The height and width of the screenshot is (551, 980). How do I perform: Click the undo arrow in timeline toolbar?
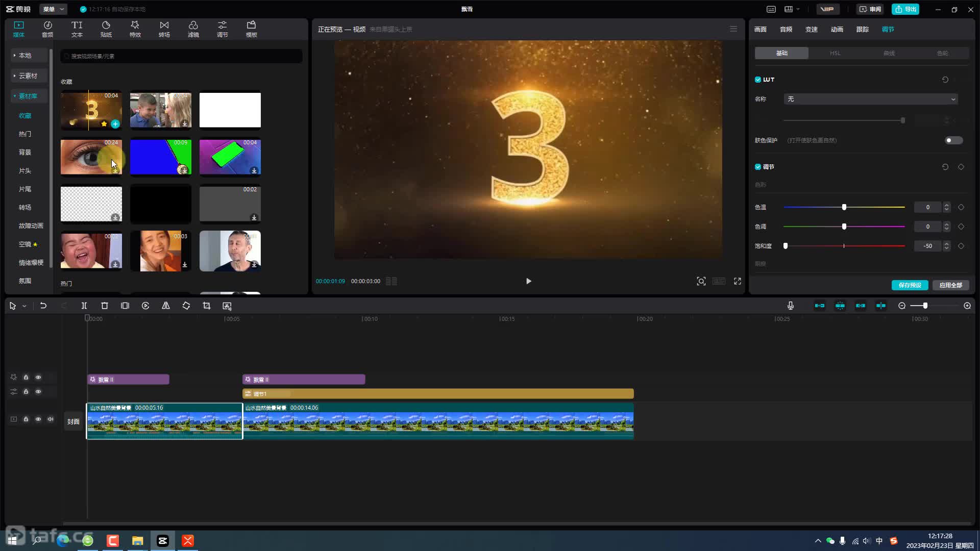point(43,306)
